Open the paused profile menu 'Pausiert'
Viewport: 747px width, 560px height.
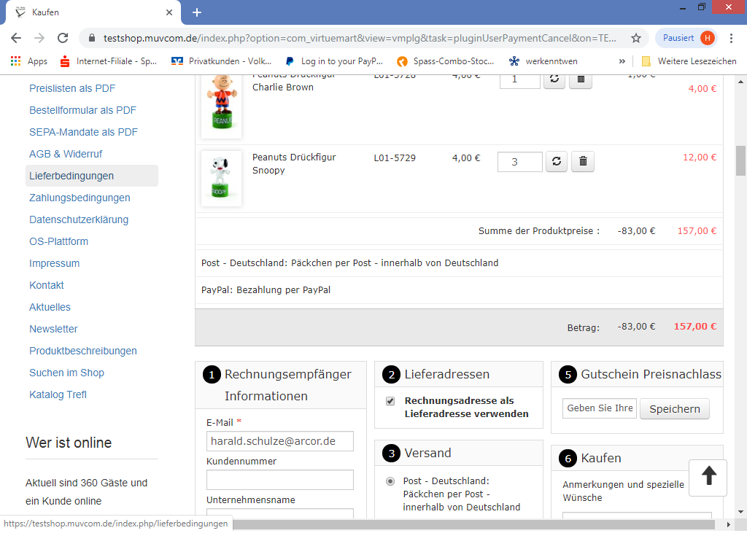coord(687,38)
